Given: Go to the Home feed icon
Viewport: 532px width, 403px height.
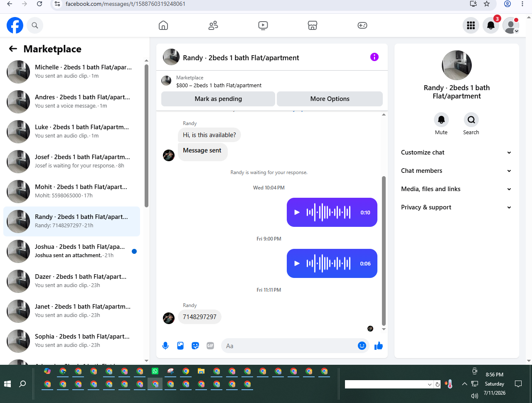Looking at the screenshot, I should [163, 25].
